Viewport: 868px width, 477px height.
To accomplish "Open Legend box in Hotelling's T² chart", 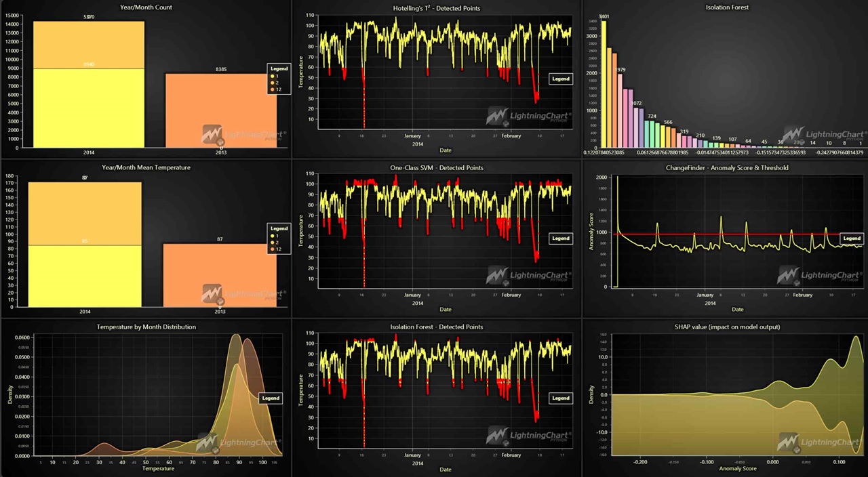I will click(561, 79).
